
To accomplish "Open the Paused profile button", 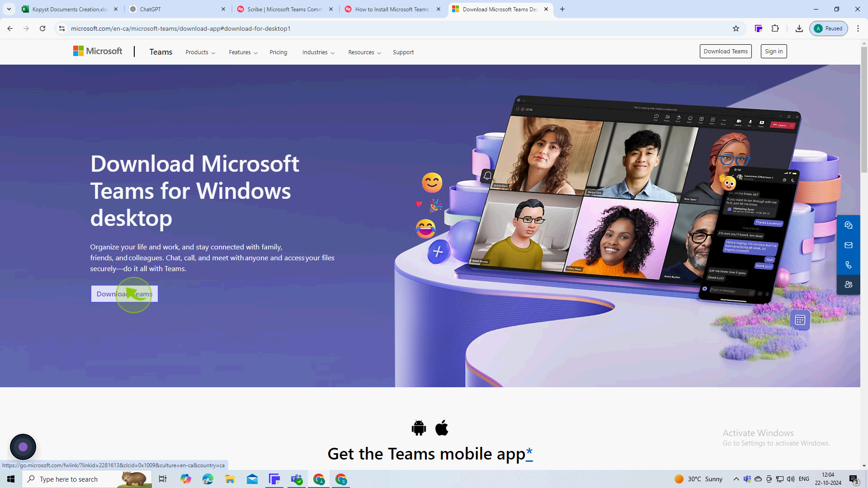I will point(828,28).
